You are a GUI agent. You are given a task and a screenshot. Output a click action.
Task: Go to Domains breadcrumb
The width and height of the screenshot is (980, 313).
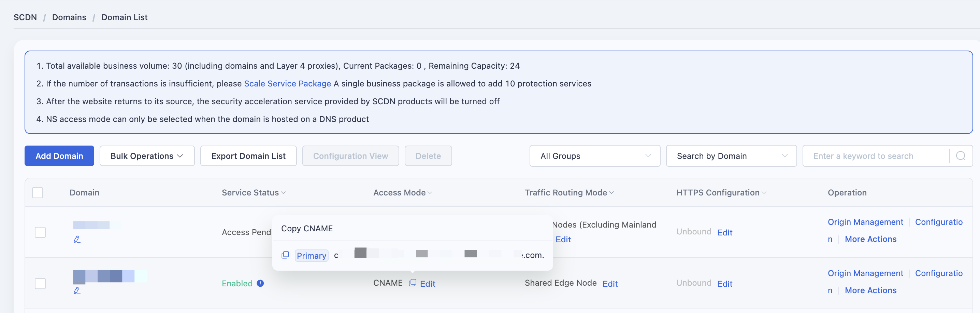tap(69, 17)
